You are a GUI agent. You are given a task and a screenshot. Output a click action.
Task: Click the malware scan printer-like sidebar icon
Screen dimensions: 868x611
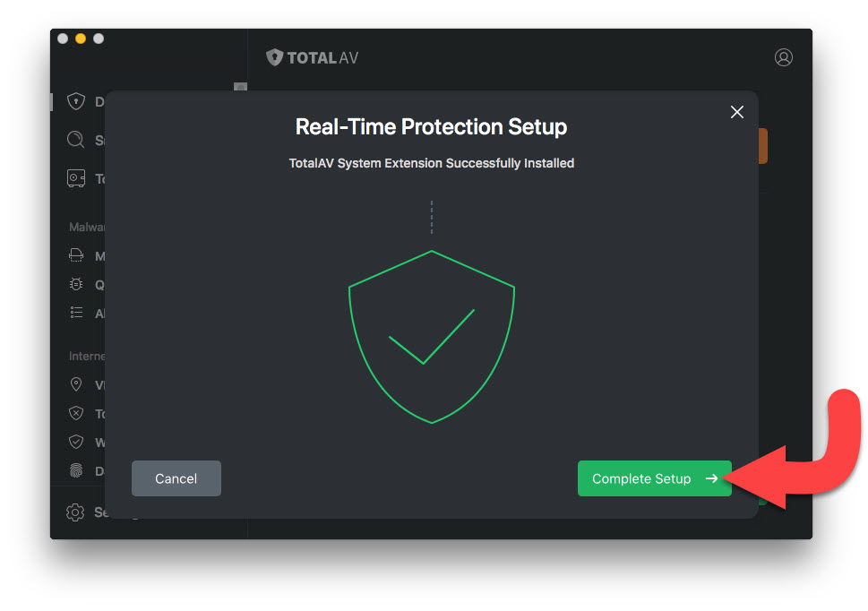point(76,256)
